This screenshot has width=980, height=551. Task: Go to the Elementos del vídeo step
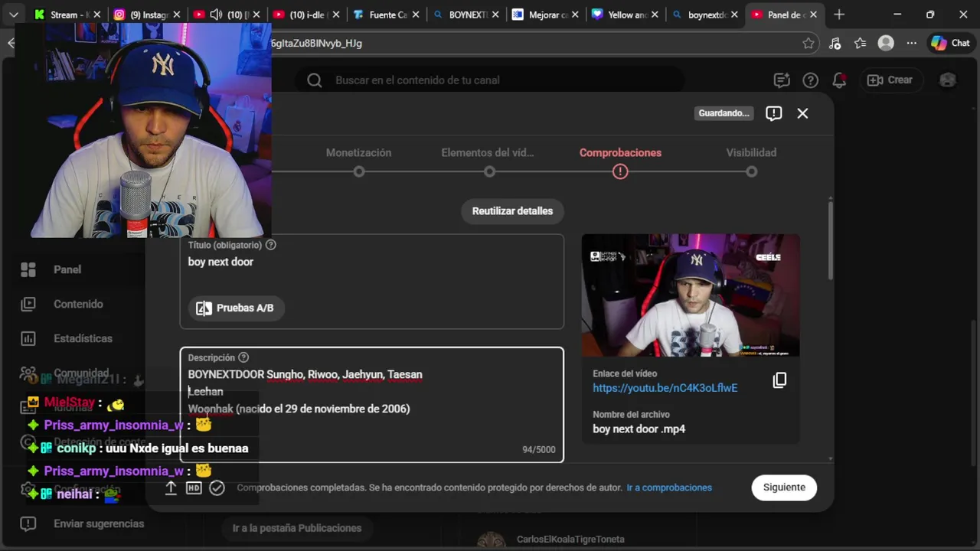click(x=488, y=161)
